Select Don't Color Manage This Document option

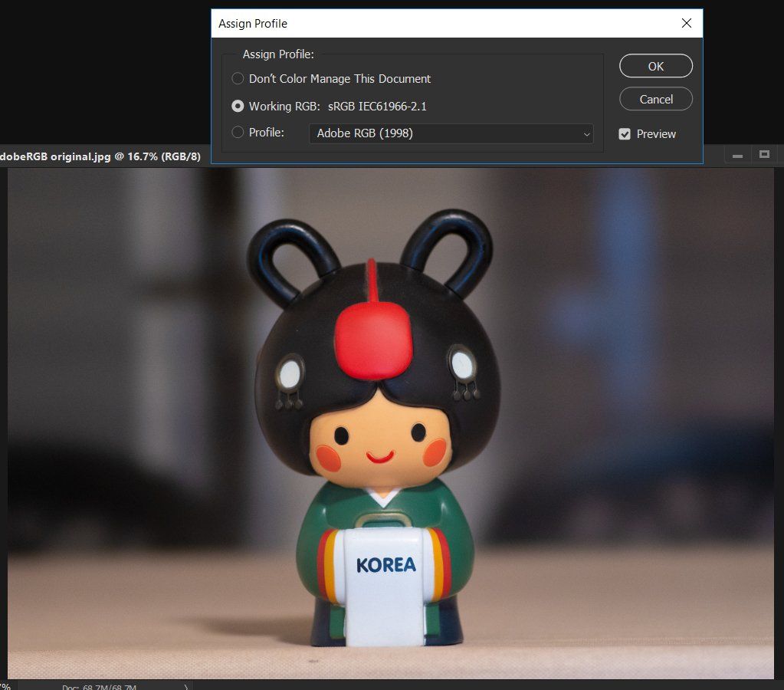238,78
